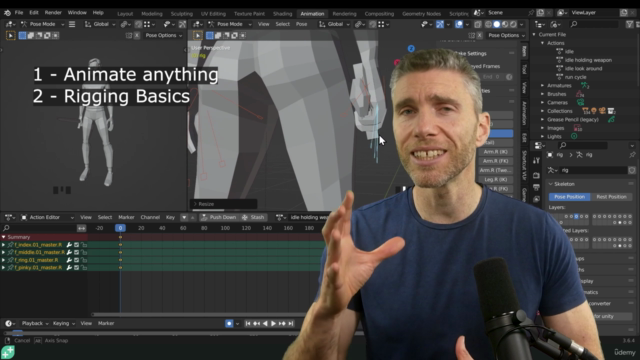Open the Render menu
The image size is (640, 360).
coord(53,13)
